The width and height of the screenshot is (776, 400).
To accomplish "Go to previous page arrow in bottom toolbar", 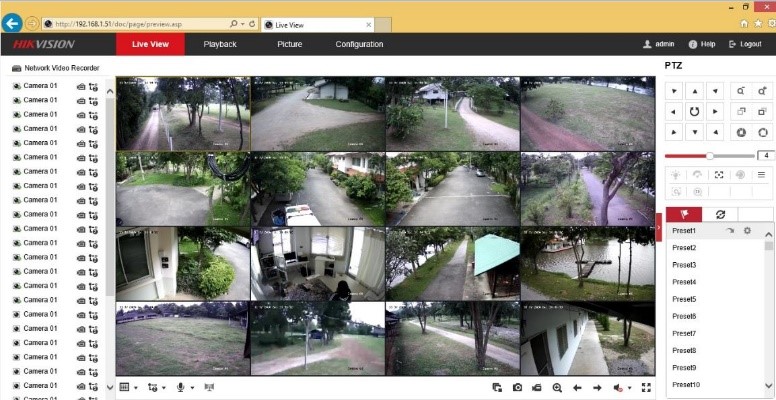I will click(x=577, y=388).
